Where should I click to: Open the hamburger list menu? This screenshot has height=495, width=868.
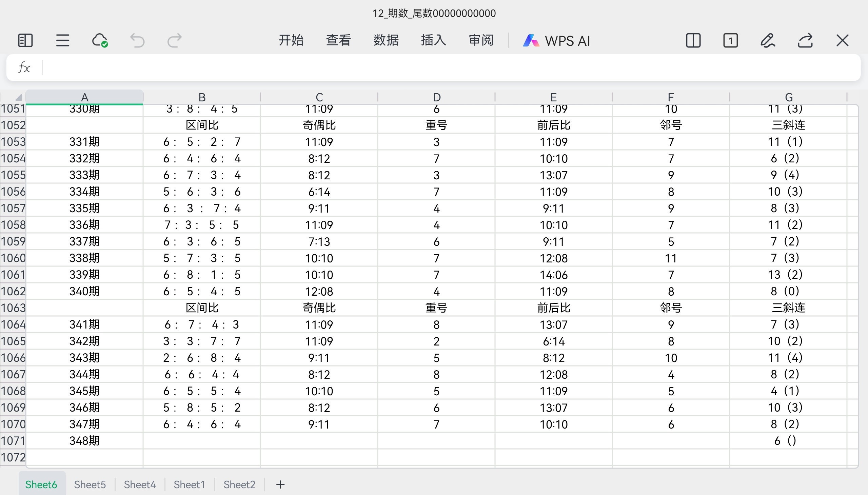click(63, 40)
